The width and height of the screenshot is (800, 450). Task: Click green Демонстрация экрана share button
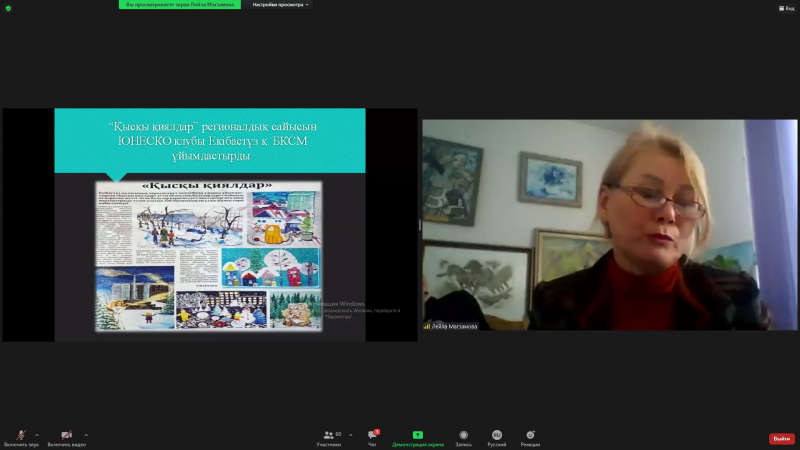pyautogui.click(x=417, y=437)
